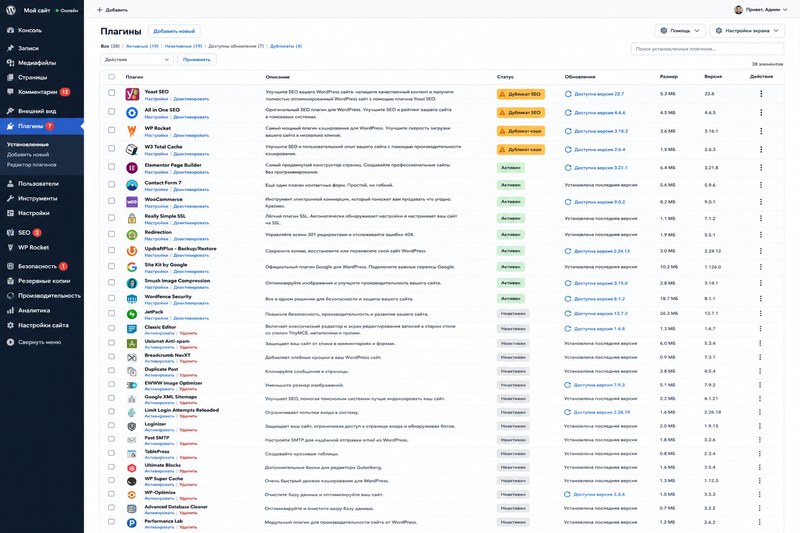Switch to the Активные filter tab
The height and width of the screenshot is (533, 800).
point(142,46)
